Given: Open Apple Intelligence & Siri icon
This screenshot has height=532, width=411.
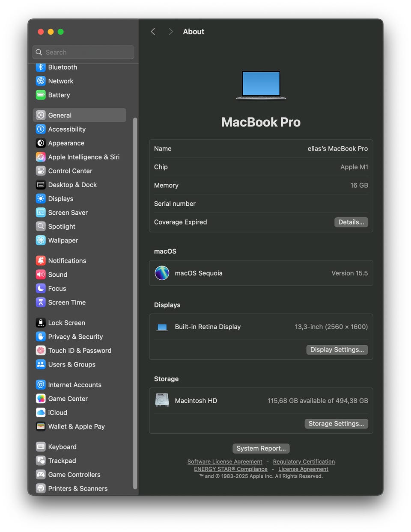Looking at the screenshot, I should tap(41, 157).
